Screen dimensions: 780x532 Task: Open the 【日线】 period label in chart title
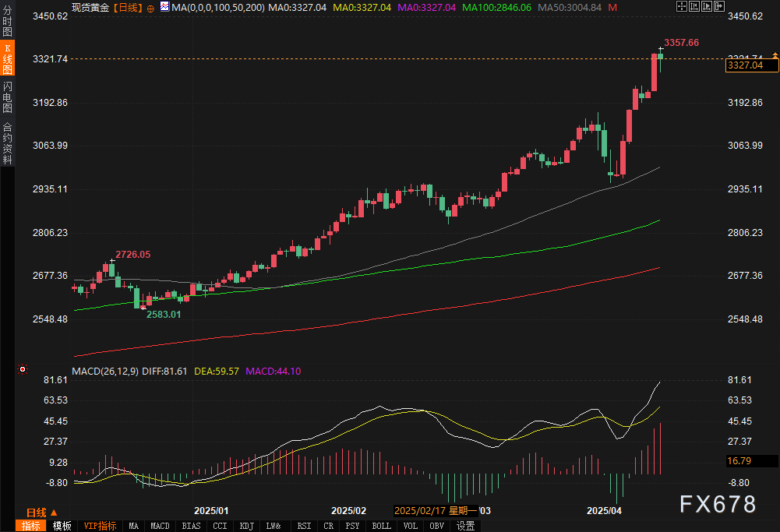click(x=126, y=7)
